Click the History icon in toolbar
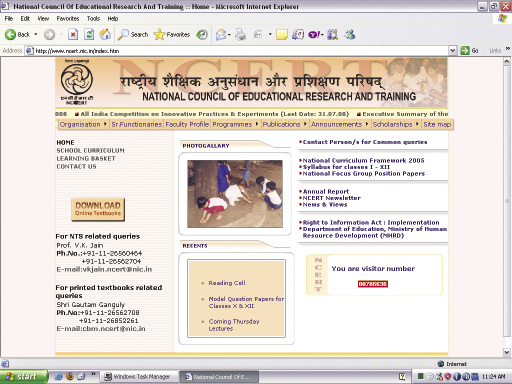The height and width of the screenshot is (384, 512). point(202,34)
